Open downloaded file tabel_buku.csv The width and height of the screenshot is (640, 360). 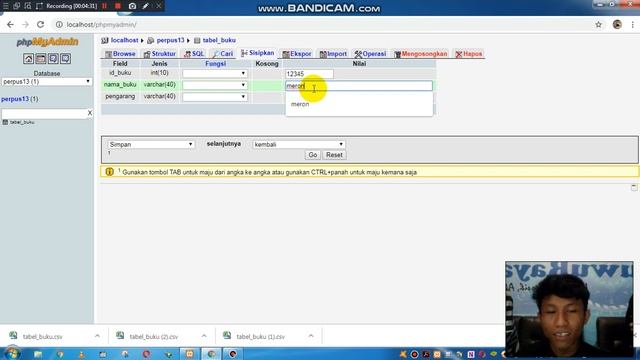42,336
